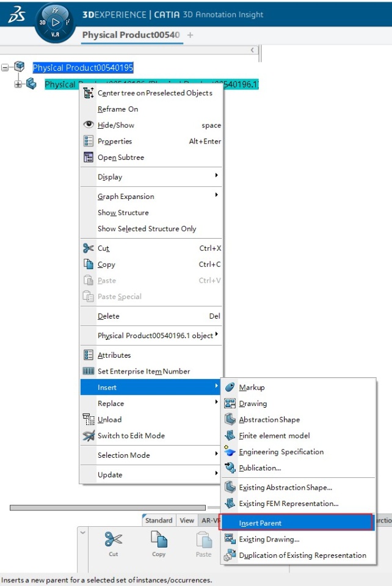The width and height of the screenshot is (392, 586).
Task: Switch to the Standard tab
Action: click(x=158, y=520)
